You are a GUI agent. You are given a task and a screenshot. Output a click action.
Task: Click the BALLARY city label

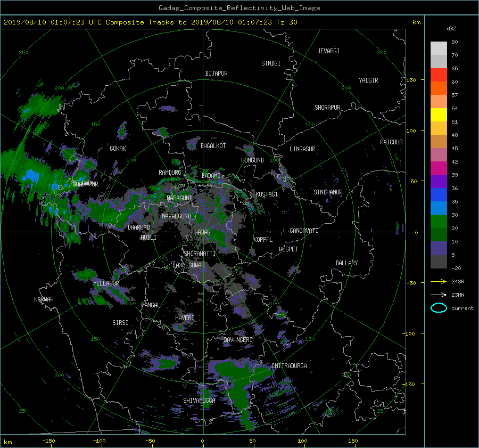click(x=346, y=263)
